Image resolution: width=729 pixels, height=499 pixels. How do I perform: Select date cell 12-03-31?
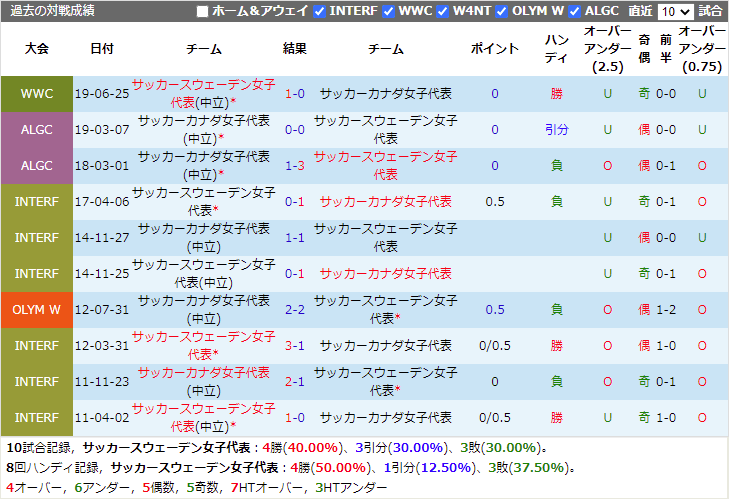click(102, 346)
